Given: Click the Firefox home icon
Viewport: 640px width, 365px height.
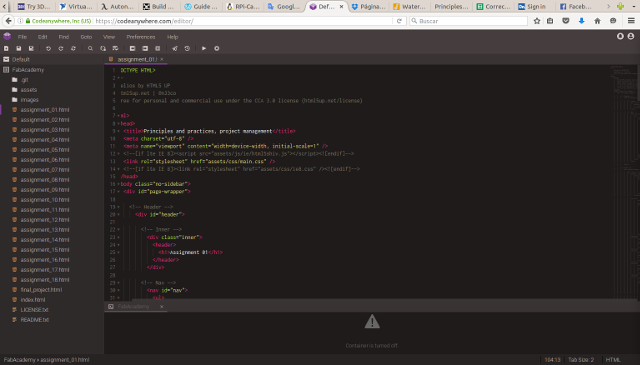Looking at the screenshot, I should click(597, 21).
